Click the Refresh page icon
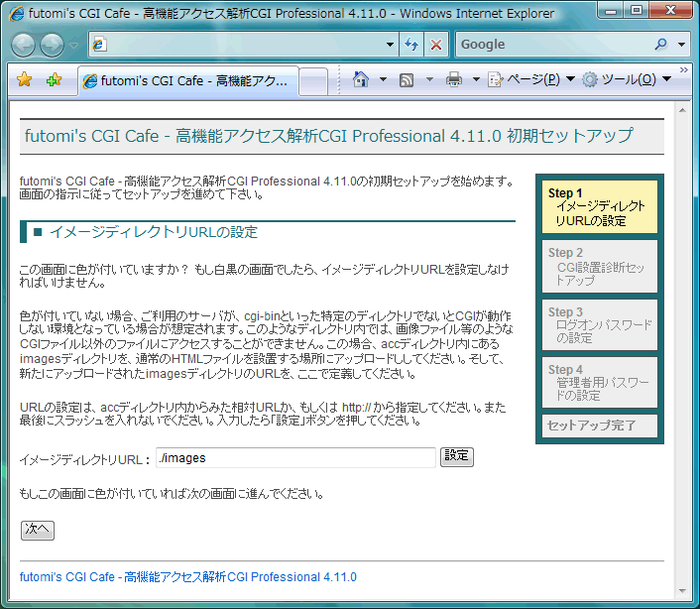 [x=411, y=45]
